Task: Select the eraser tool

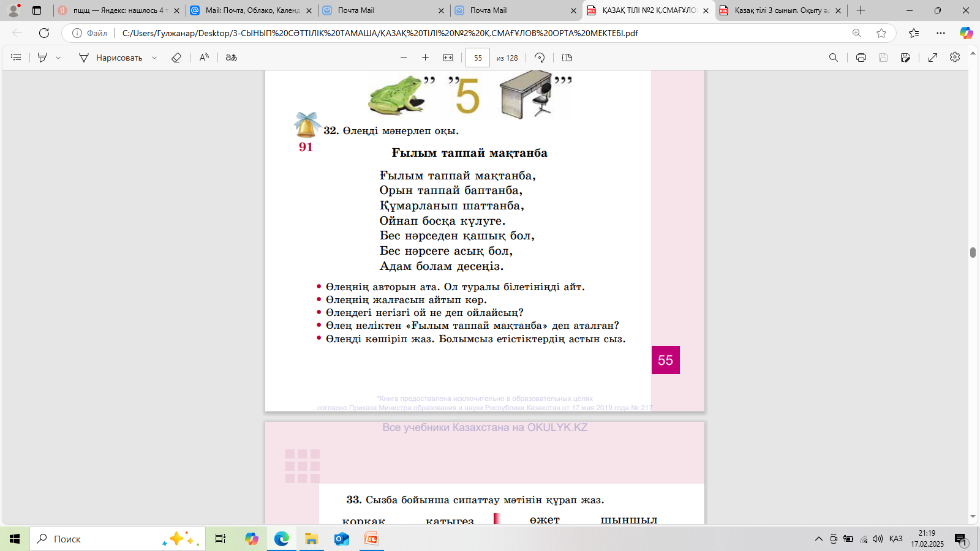Action: [176, 58]
